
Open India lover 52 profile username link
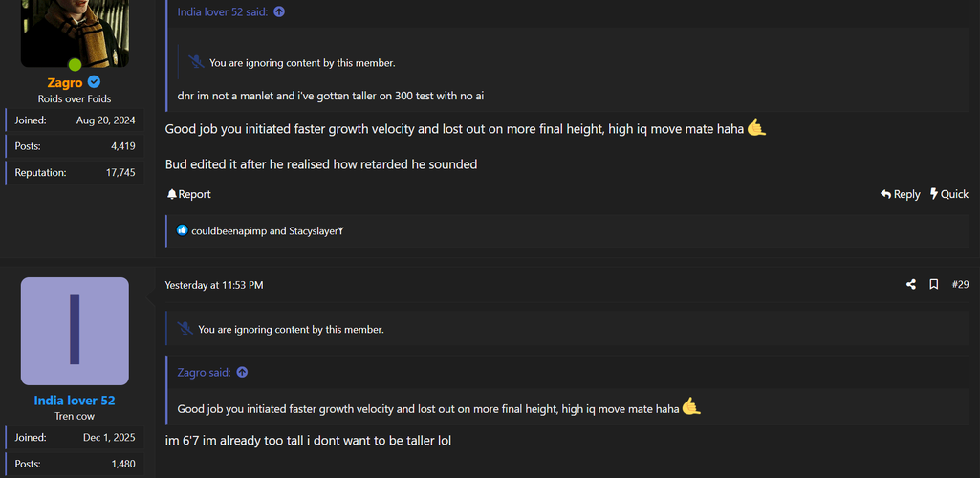click(x=75, y=401)
